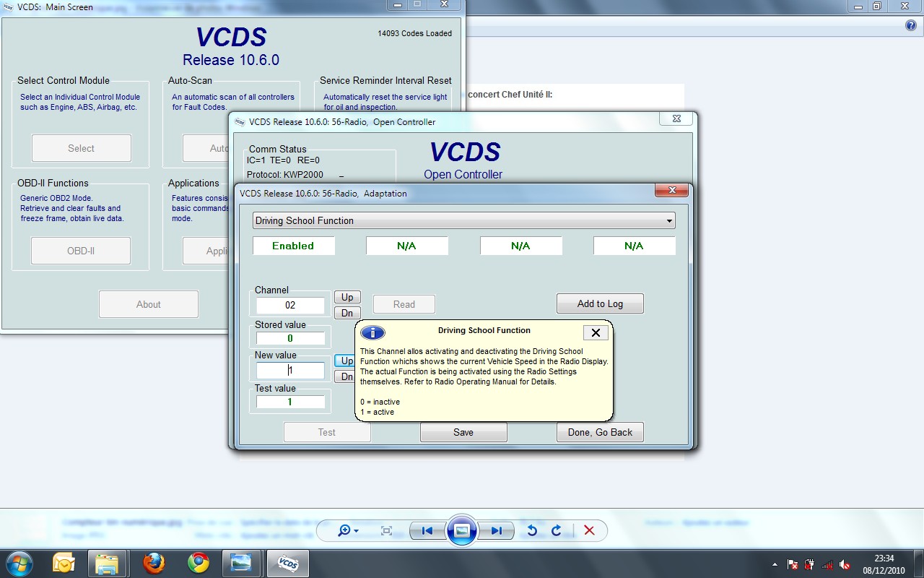
Task: Start slideshow with center round button
Action: 462,531
